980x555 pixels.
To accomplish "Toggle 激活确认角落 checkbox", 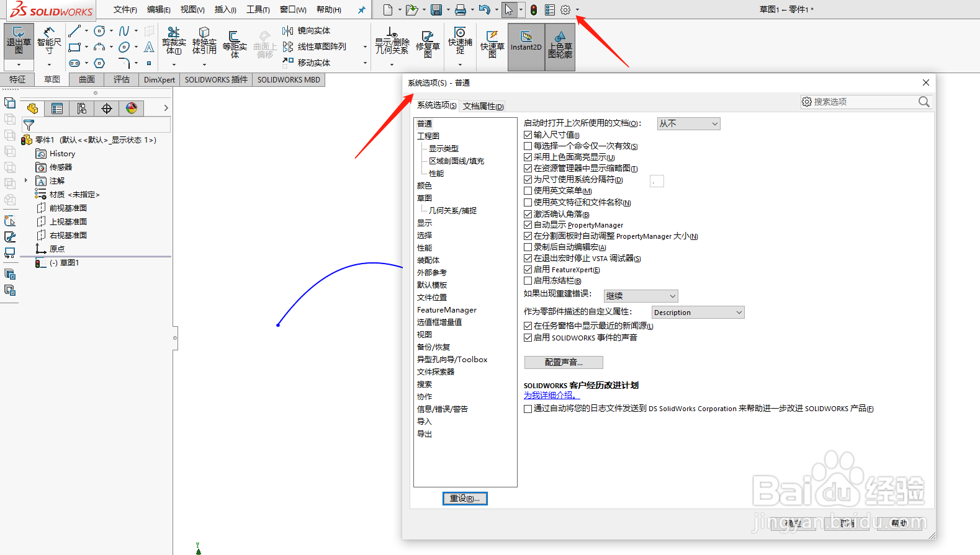I will coord(528,214).
